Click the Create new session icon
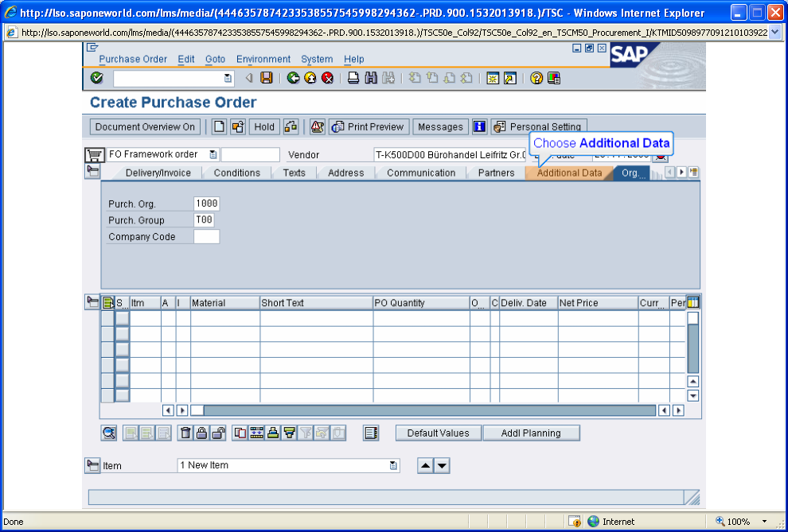 [x=493, y=78]
